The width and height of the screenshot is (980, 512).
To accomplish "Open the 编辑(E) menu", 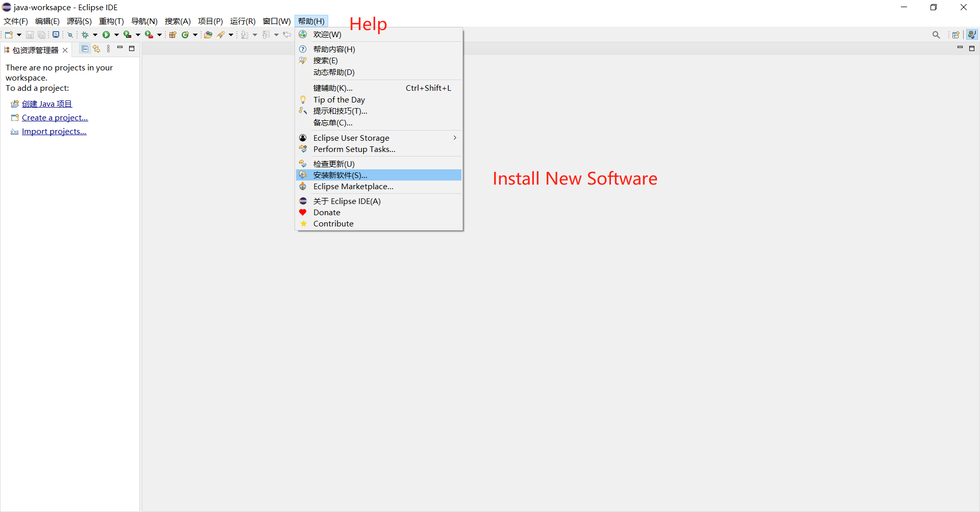I will coord(47,21).
